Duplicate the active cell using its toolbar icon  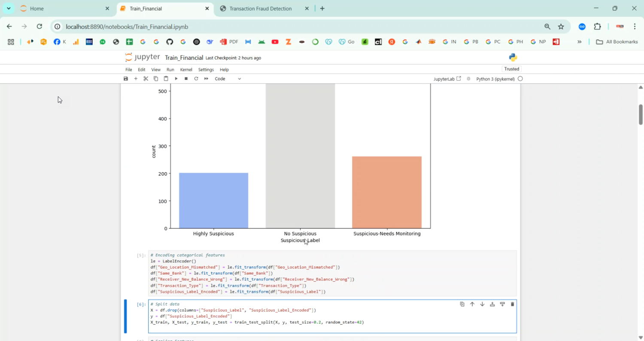(x=462, y=304)
